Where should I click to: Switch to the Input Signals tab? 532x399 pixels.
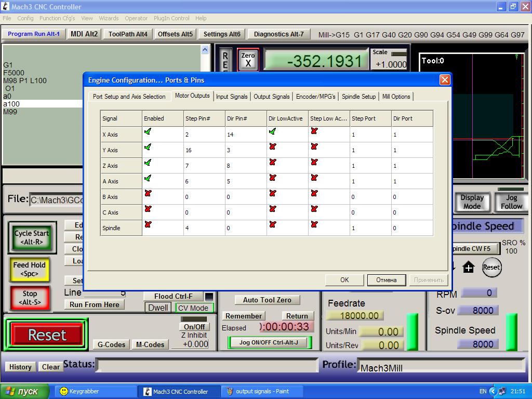point(232,96)
